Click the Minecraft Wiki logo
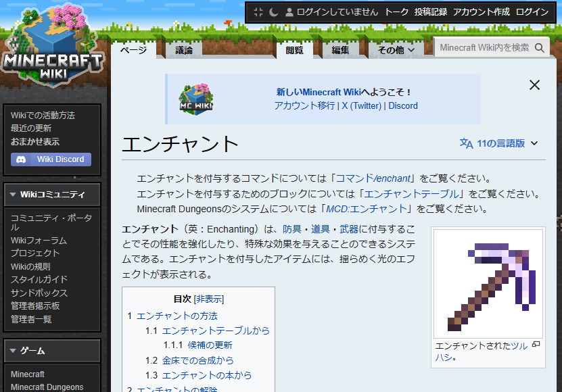The image size is (562, 392). tap(53, 46)
